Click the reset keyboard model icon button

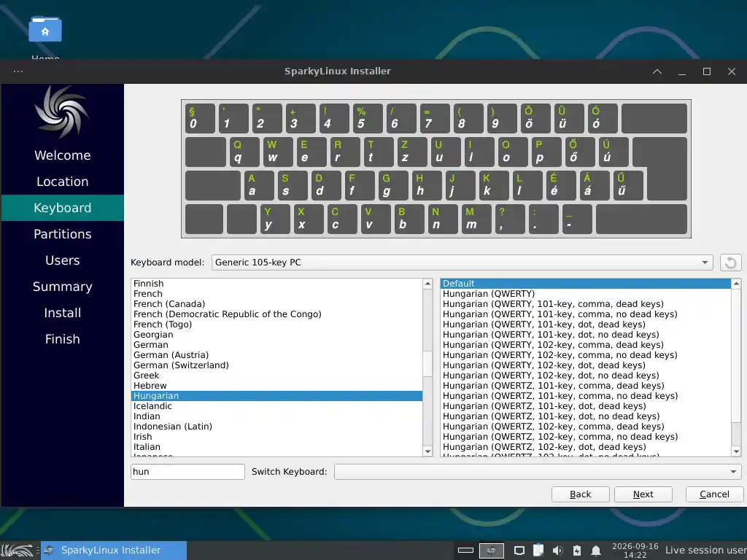[730, 262]
